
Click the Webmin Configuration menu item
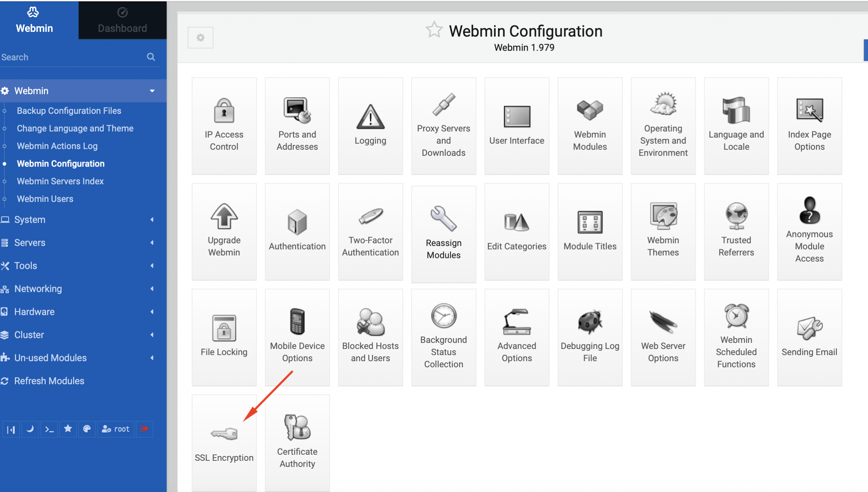[x=60, y=163]
